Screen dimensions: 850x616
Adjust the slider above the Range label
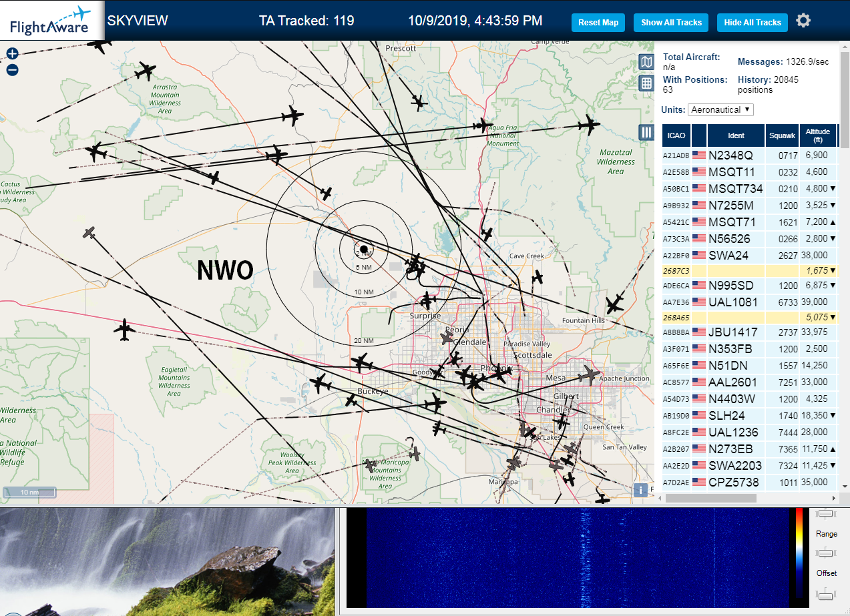click(x=826, y=514)
